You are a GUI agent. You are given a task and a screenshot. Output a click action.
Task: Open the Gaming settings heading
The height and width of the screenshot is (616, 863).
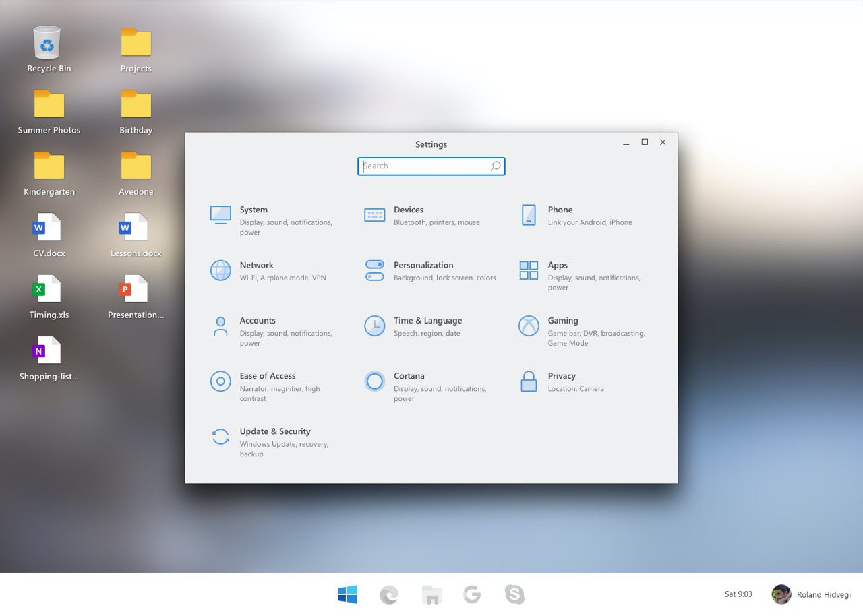(x=563, y=321)
